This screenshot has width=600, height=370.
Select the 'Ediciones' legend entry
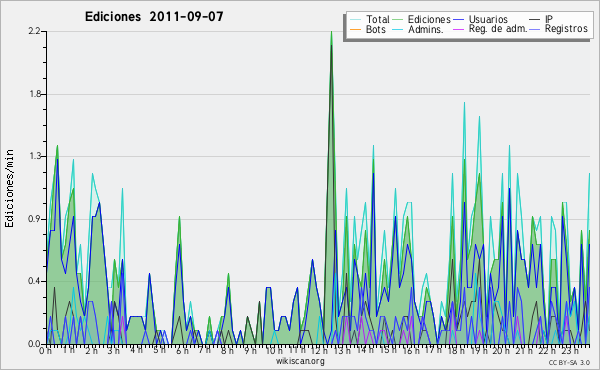click(x=429, y=19)
